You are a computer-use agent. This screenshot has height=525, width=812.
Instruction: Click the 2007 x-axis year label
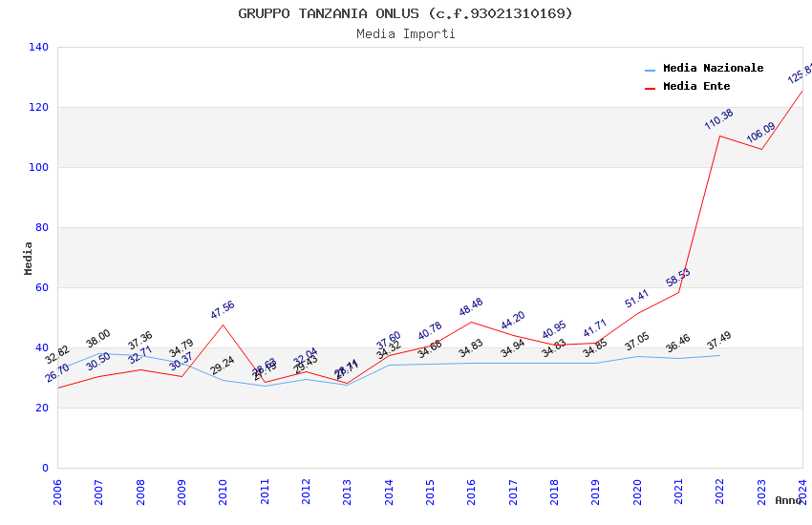click(99, 492)
